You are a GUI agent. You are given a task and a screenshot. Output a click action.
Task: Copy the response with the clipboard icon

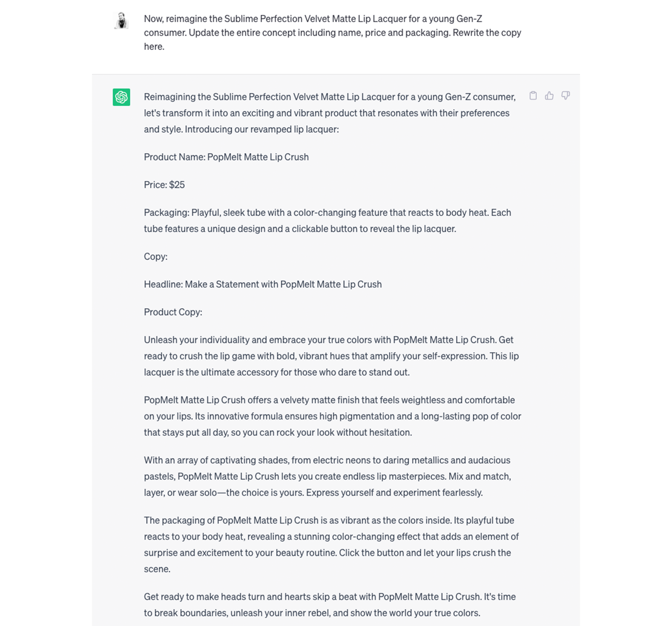click(x=533, y=96)
